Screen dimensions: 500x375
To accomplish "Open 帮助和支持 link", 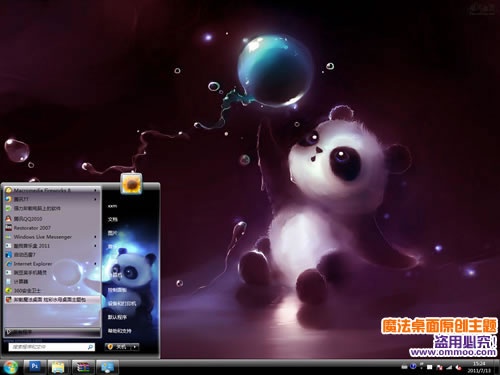I will (x=119, y=331).
